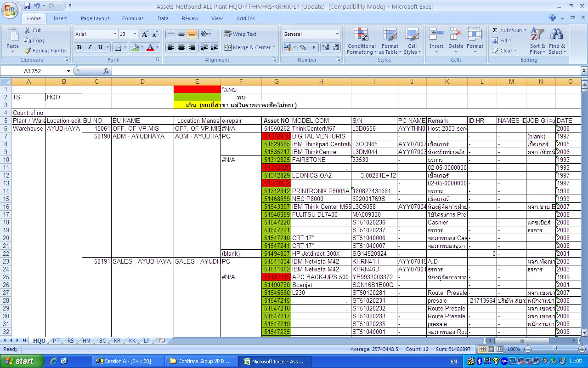588x368 pixels.
Task: Click the Merge & Center button
Action: click(x=247, y=47)
